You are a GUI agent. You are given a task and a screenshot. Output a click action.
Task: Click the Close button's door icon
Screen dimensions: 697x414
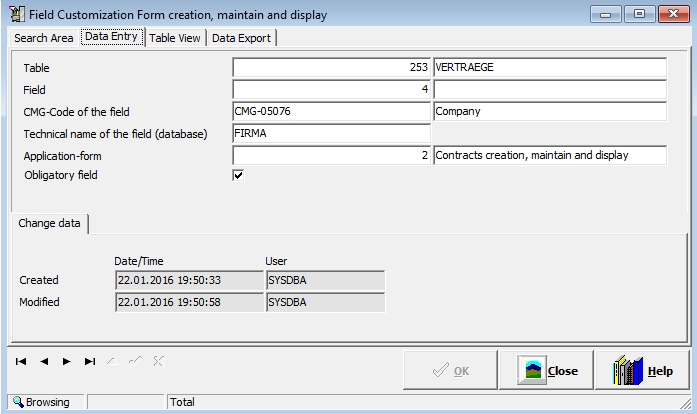532,371
